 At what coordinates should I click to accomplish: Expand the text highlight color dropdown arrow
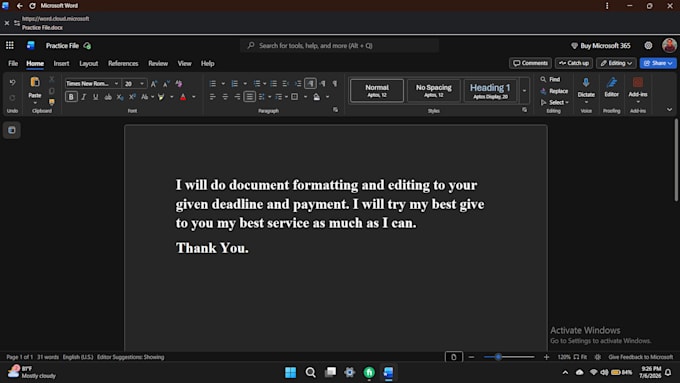171,97
